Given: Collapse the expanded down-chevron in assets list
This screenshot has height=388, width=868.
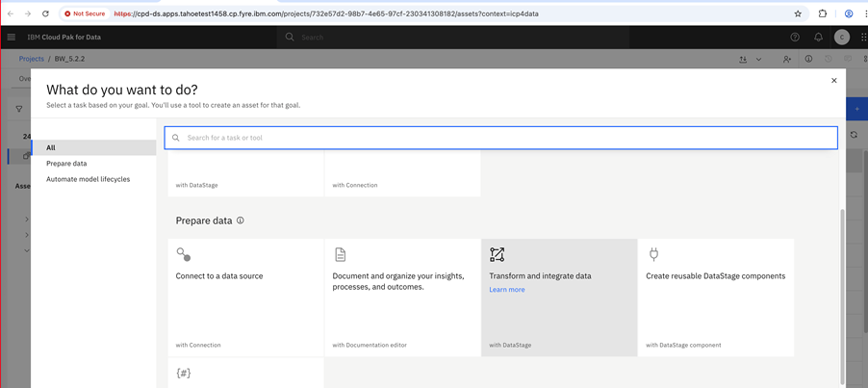Looking at the screenshot, I should tap(27, 250).
